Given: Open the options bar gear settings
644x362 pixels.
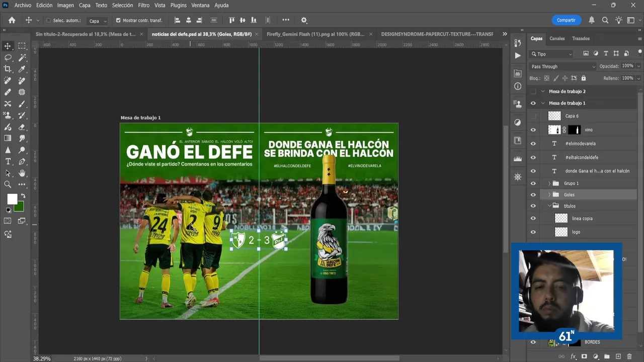Looking at the screenshot, I should (x=304, y=20).
